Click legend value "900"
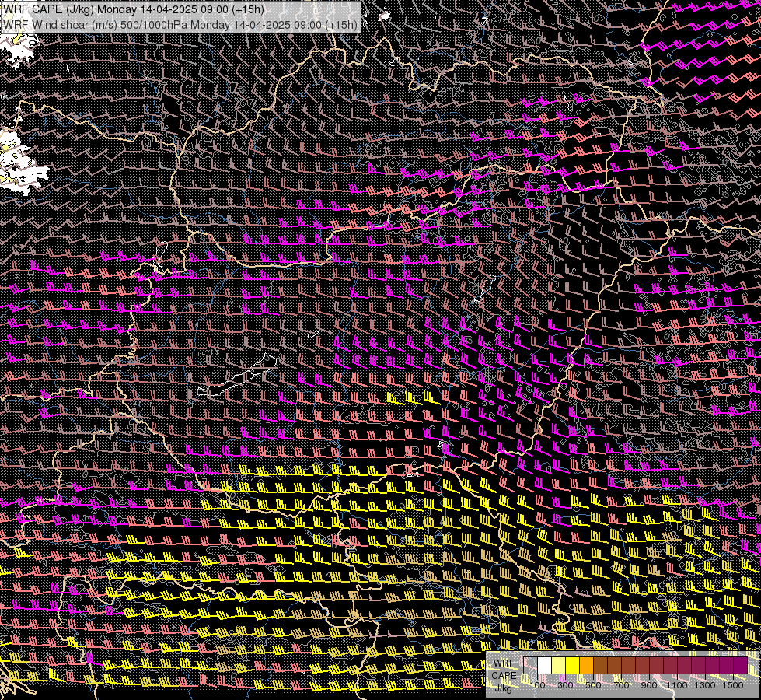This screenshot has width=761, height=700. [x=649, y=685]
